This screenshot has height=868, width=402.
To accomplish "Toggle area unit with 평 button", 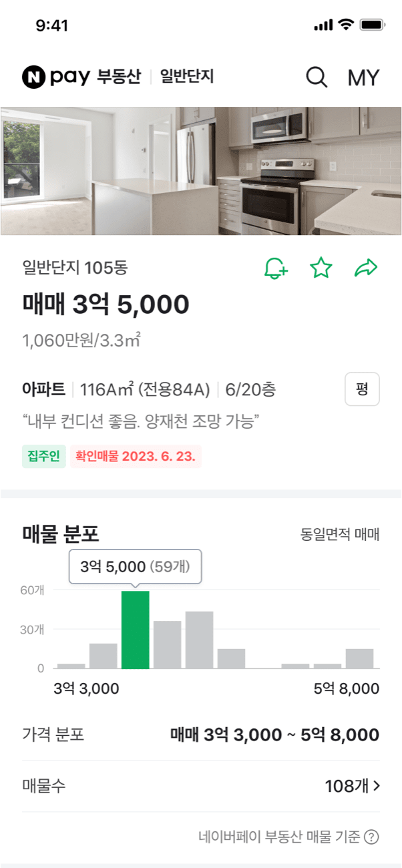I will click(x=362, y=389).
